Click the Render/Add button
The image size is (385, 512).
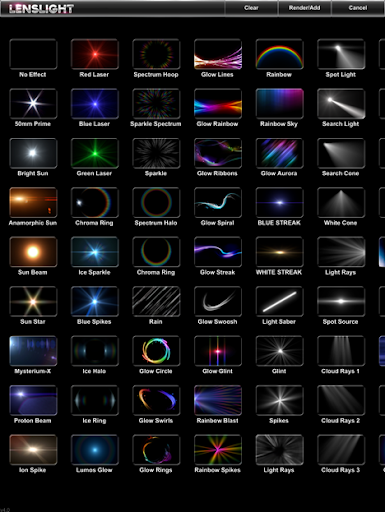click(305, 8)
